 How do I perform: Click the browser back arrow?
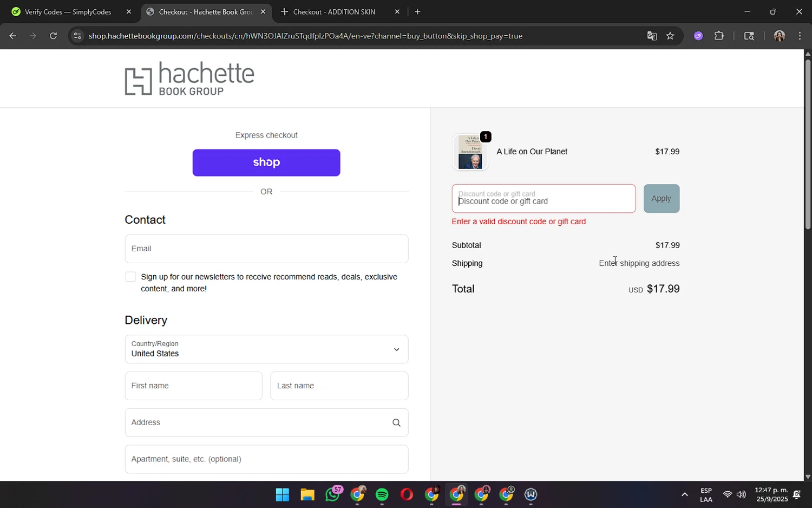click(12, 36)
